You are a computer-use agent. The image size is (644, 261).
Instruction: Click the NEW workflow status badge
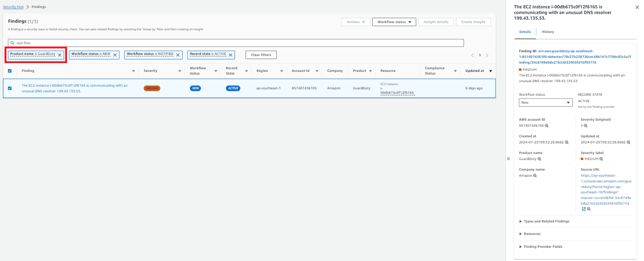195,88
